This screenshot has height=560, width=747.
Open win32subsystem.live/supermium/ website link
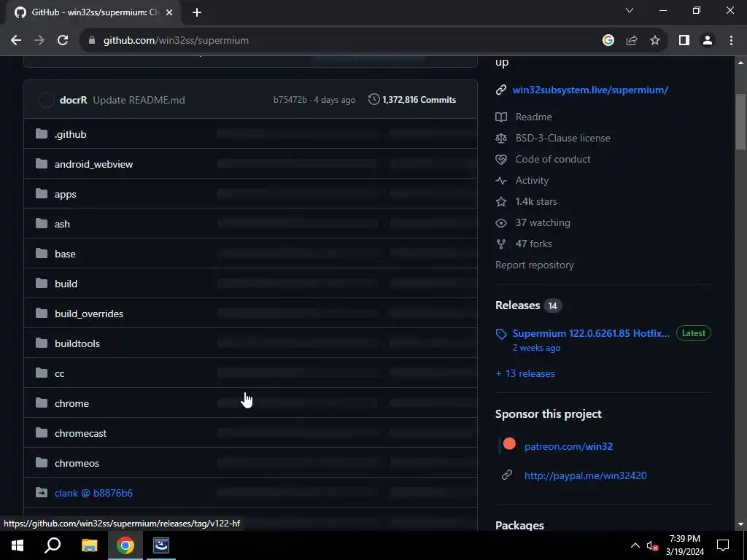590,90
